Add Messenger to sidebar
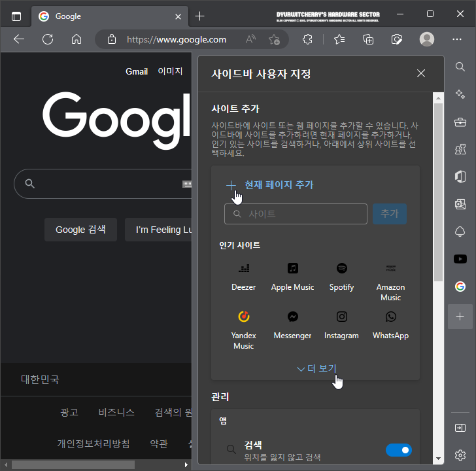This screenshot has width=476, height=471. (293, 325)
